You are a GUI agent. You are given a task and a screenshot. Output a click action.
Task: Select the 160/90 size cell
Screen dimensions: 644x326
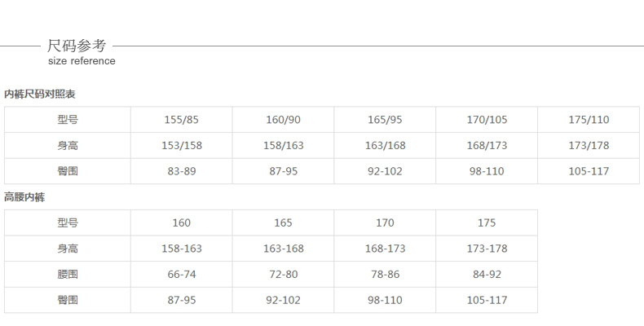coord(283,120)
